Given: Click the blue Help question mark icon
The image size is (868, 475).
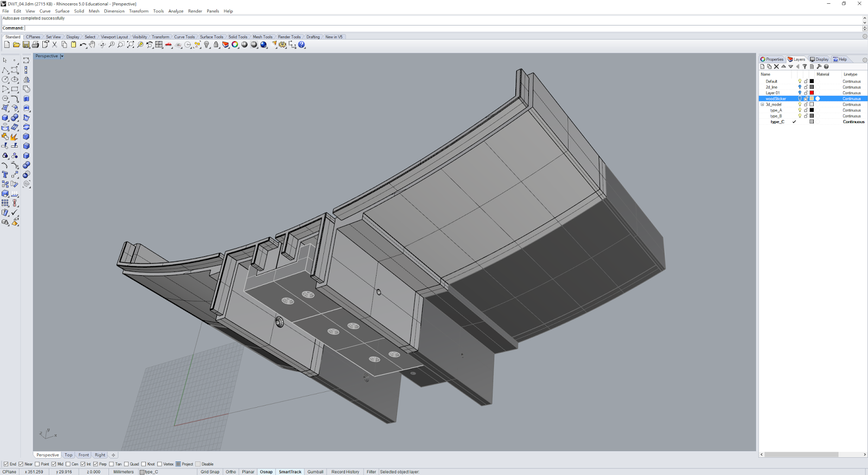Looking at the screenshot, I should click(x=302, y=45).
